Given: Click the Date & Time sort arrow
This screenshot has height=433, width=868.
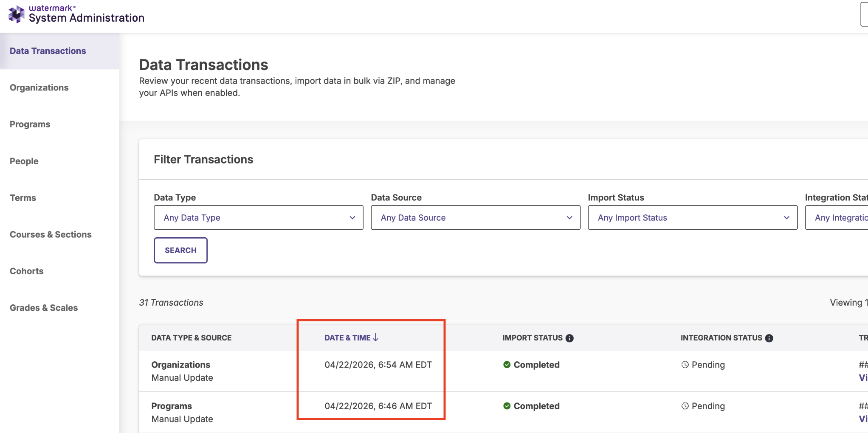Looking at the screenshot, I should click(x=375, y=337).
